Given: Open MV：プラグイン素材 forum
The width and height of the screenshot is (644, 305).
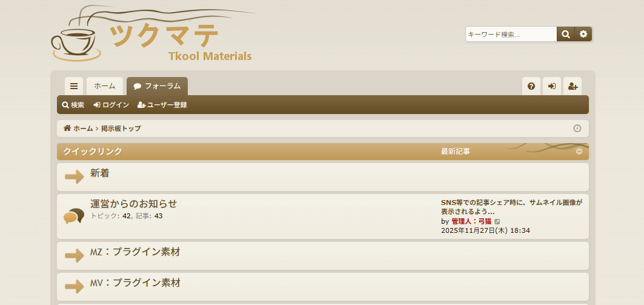Looking at the screenshot, I should point(135,283).
